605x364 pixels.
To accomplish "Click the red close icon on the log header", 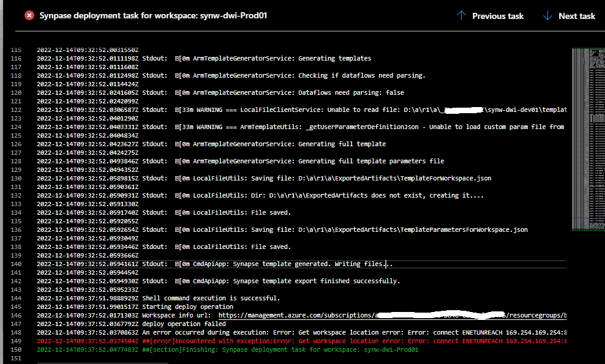I will pyautogui.click(x=29, y=15).
